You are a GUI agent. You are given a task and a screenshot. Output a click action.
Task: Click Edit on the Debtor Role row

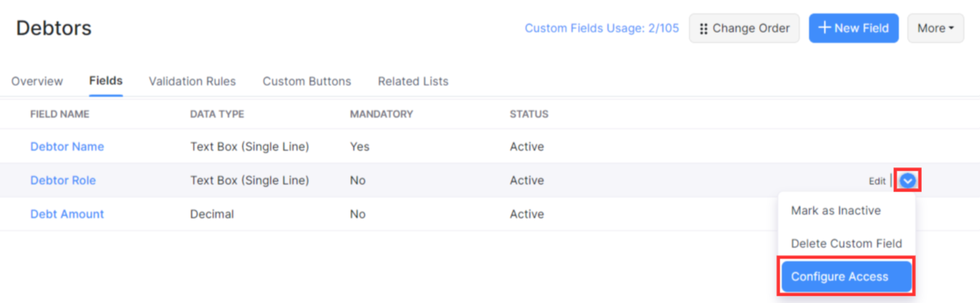[x=877, y=181]
